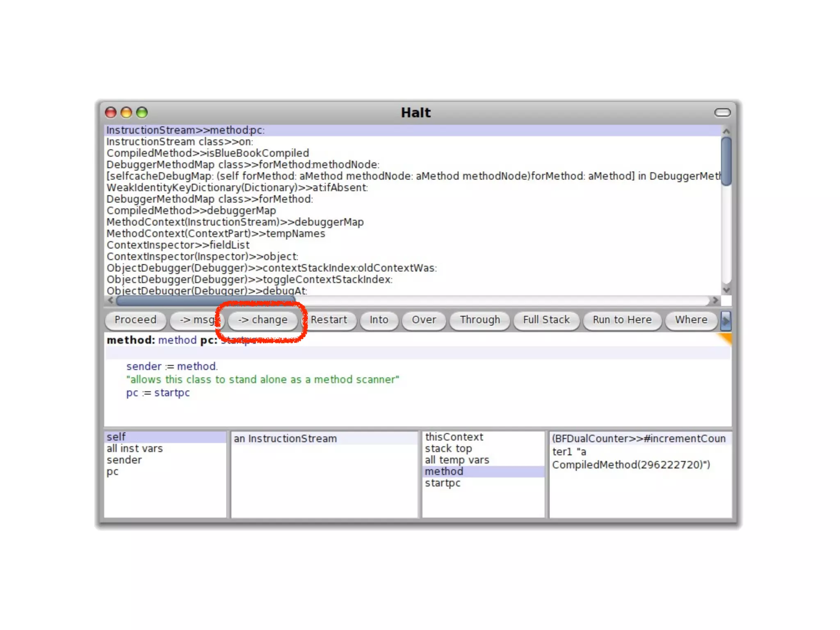
Task: Step Into the current message
Action: point(379,320)
